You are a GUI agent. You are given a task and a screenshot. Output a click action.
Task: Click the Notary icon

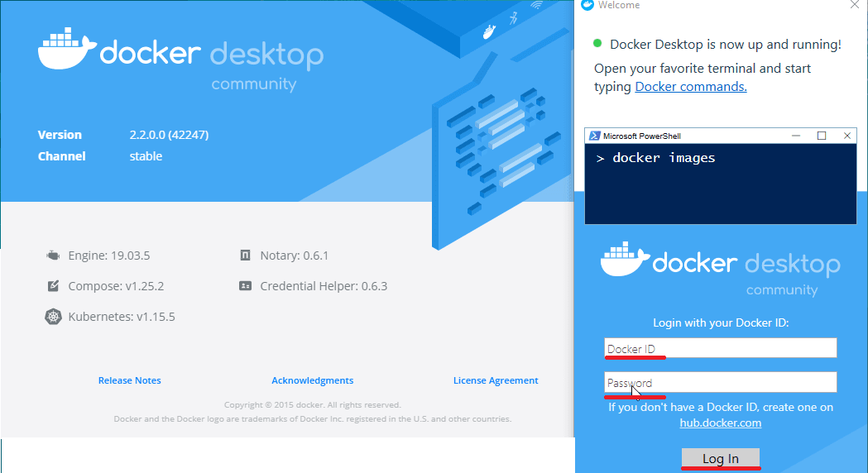(245, 255)
